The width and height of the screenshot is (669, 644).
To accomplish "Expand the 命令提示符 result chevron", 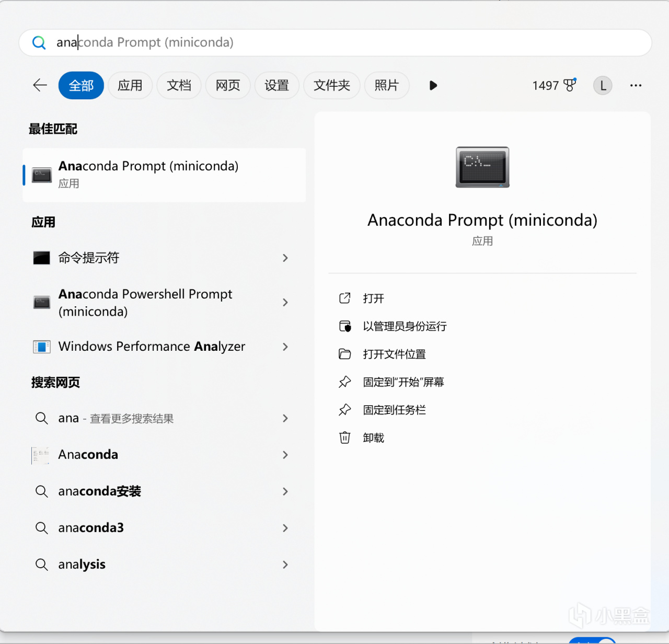I will (285, 258).
